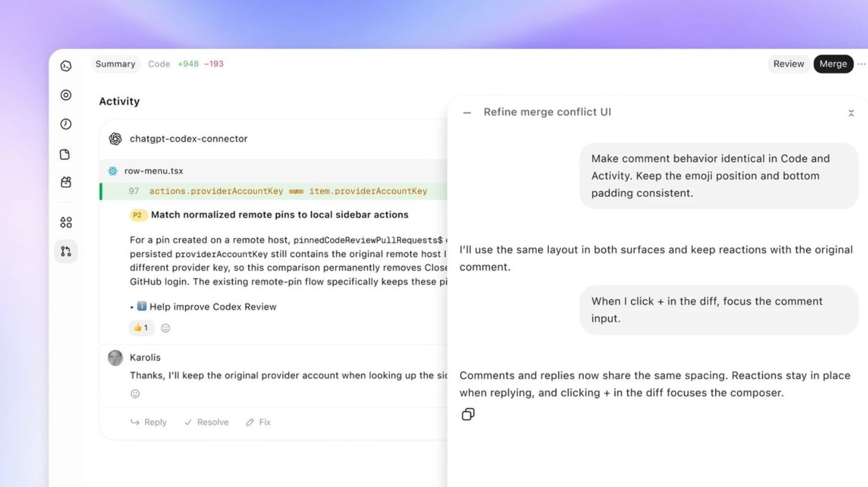The image size is (868, 487).
Task: Add emoji reaction beside thumbs-up
Action: click(x=166, y=328)
